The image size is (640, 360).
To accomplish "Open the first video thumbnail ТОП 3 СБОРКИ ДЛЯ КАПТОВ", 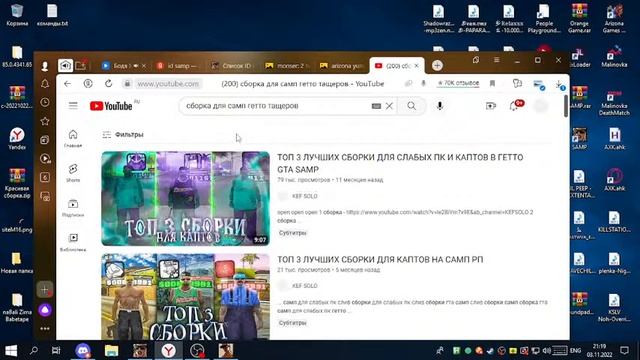I will click(x=186, y=198).
